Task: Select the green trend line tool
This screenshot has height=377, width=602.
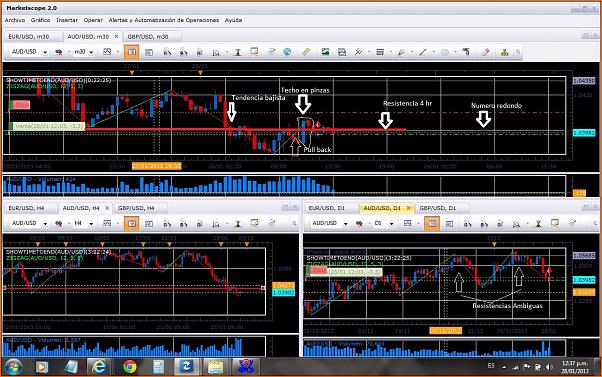Action: click(423, 52)
